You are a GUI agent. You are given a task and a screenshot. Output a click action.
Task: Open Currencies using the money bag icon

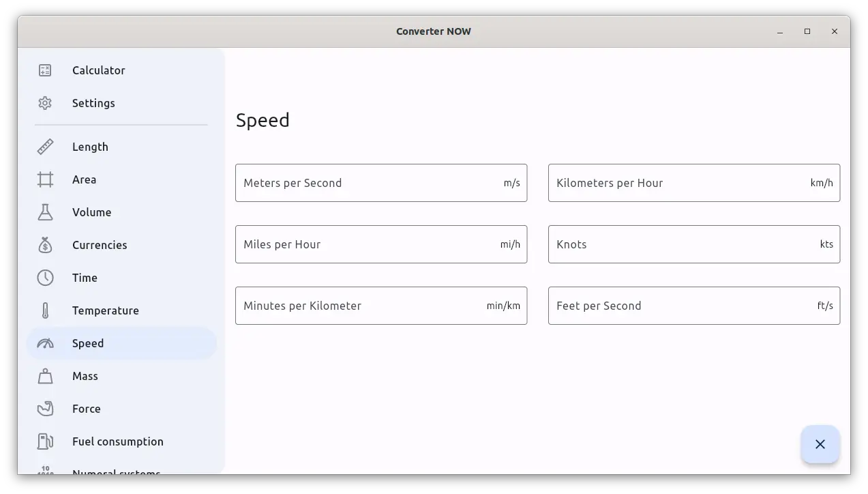45,245
